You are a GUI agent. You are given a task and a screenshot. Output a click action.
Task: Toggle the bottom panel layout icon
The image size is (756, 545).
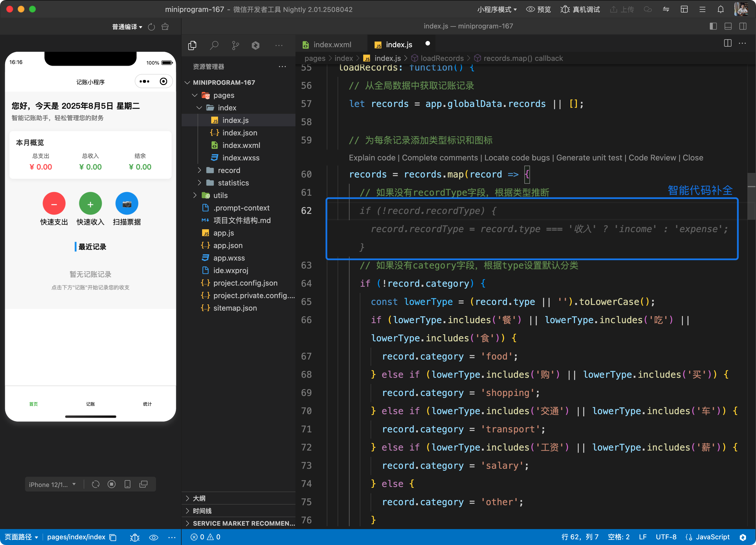pyautogui.click(x=728, y=26)
